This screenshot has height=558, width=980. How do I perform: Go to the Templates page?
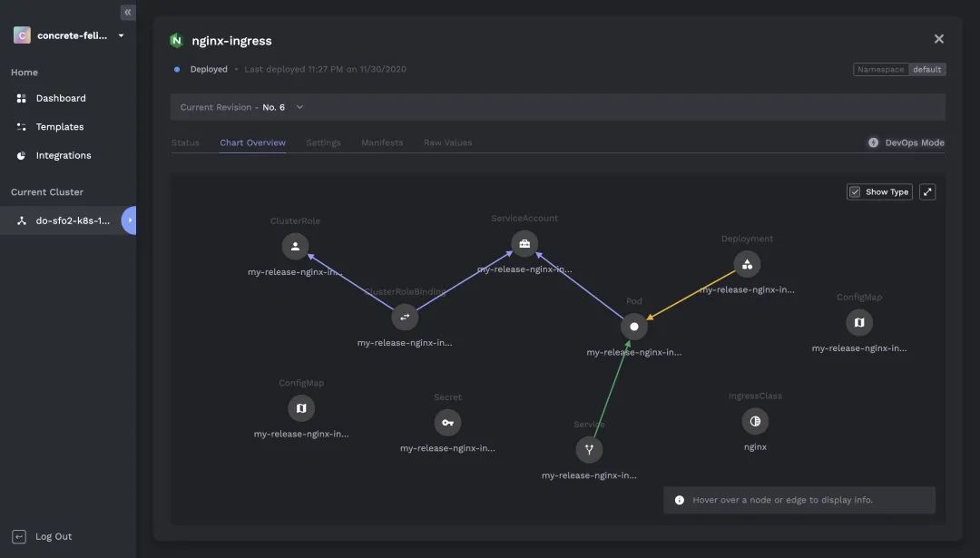(59, 127)
